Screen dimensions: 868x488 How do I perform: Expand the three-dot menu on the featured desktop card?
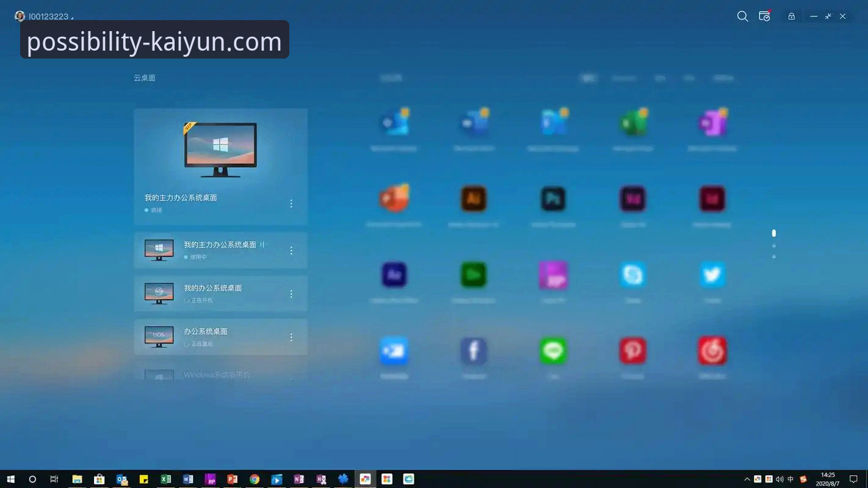point(291,204)
